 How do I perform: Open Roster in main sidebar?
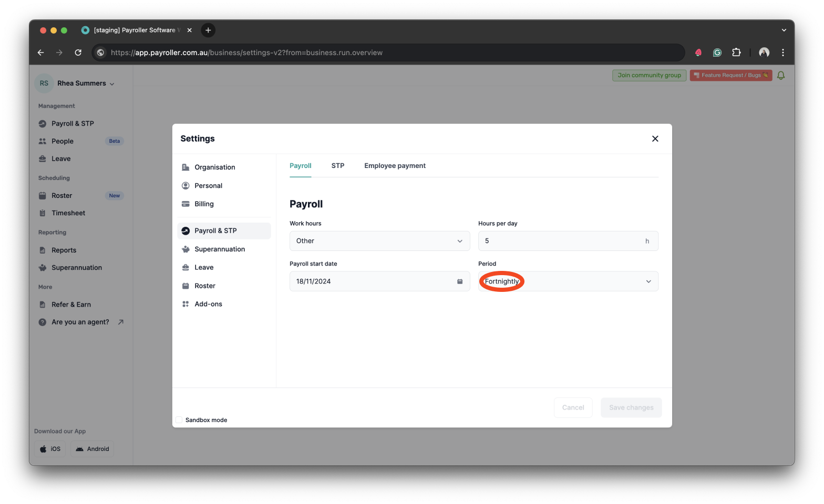click(x=80, y=196)
